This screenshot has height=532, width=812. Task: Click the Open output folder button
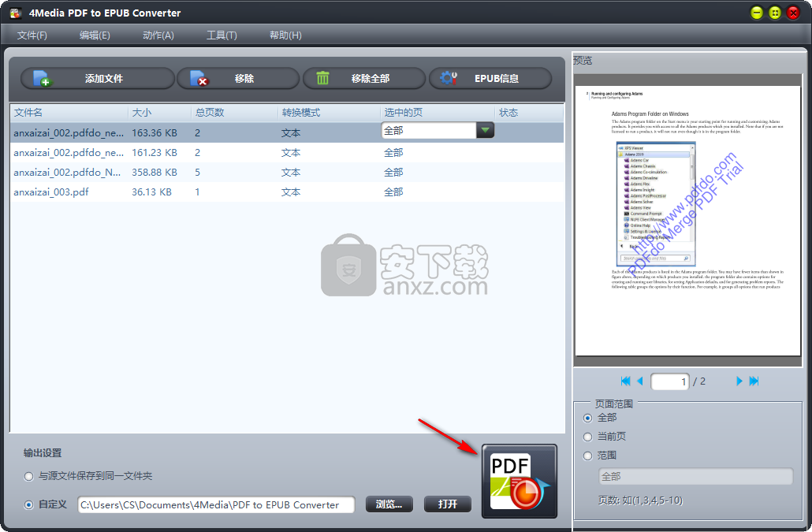(x=448, y=504)
